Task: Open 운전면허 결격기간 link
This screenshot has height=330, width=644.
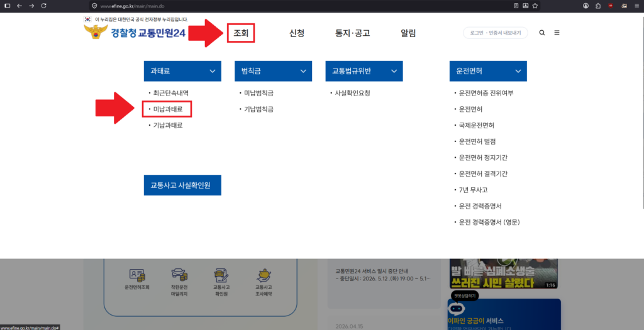Action: tap(483, 173)
